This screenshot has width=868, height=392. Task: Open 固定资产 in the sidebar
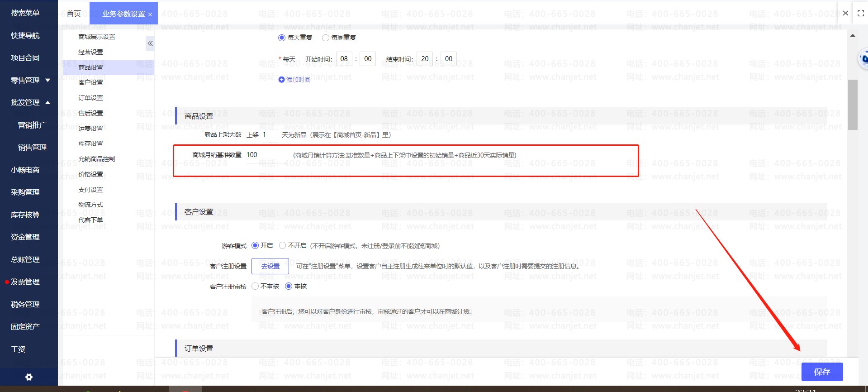pyautogui.click(x=25, y=327)
